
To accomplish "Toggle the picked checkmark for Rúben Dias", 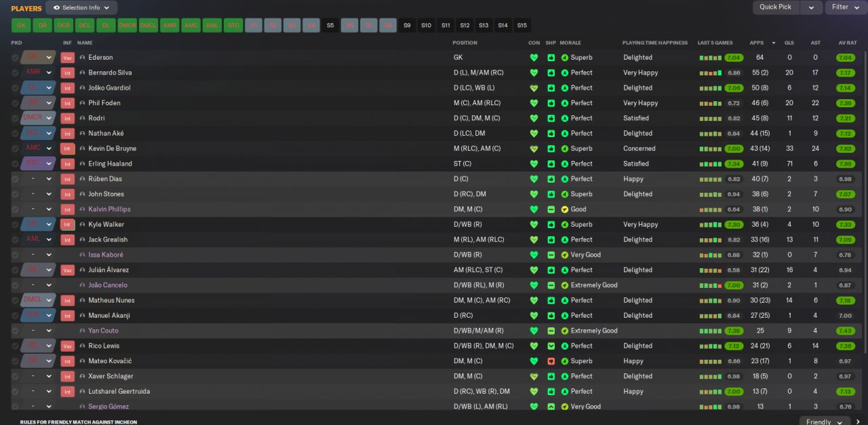I will 15,179.
